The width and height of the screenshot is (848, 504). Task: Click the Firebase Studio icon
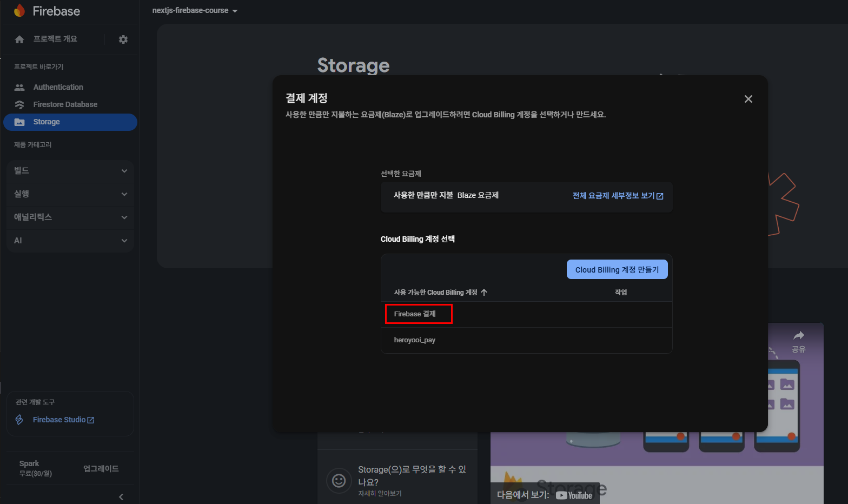pyautogui.click(x=19, y=420)
